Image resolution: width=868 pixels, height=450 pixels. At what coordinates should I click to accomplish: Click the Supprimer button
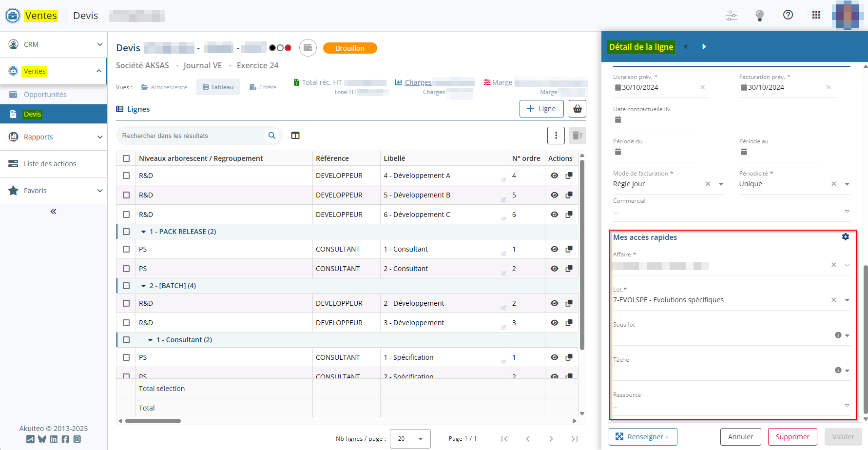[792, 437]
